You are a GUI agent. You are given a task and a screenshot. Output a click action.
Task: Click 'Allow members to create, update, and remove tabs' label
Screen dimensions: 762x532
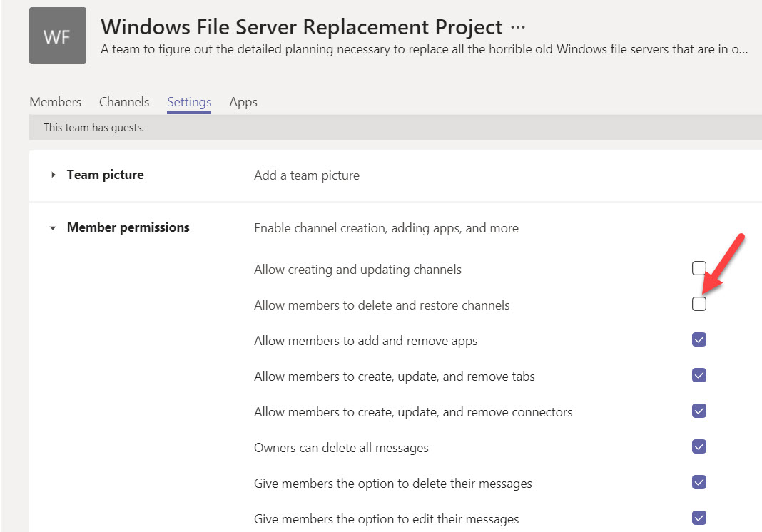(395, 377)
